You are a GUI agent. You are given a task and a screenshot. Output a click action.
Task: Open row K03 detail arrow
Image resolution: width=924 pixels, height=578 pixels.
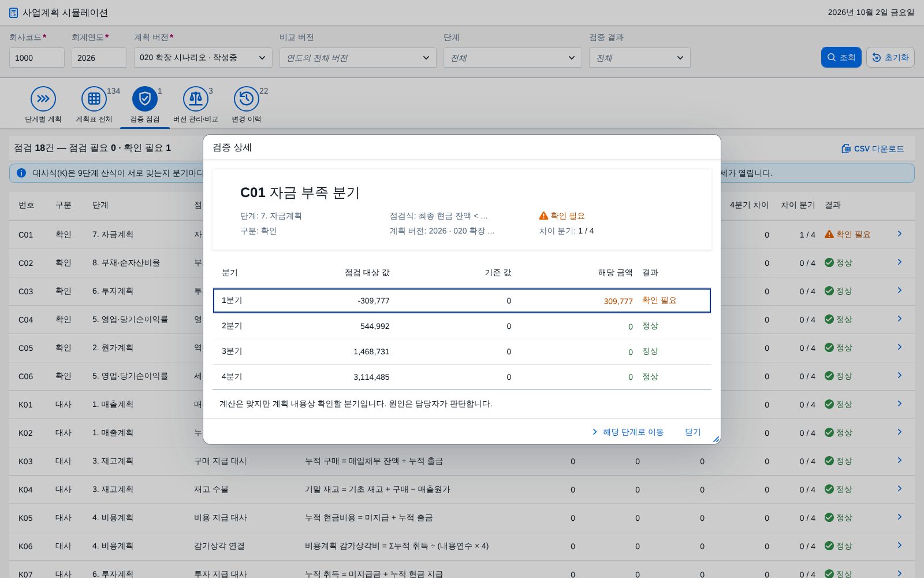(x=900, y=460)
